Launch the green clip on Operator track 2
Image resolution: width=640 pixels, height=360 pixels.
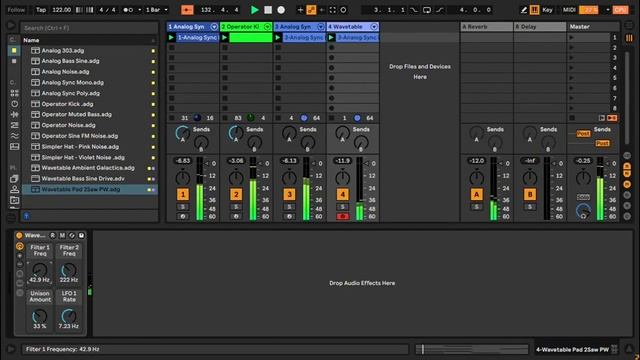click(x=224, y=38)
